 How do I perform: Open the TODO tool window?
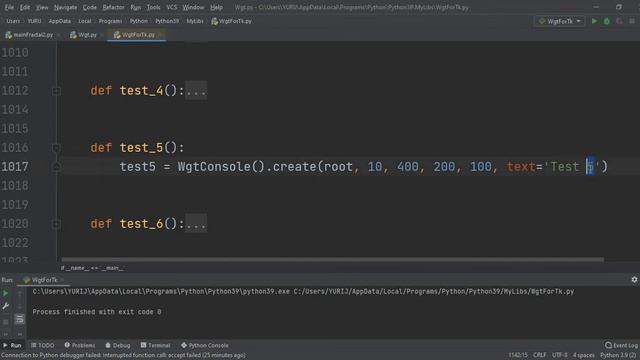[x=42, y=345]
